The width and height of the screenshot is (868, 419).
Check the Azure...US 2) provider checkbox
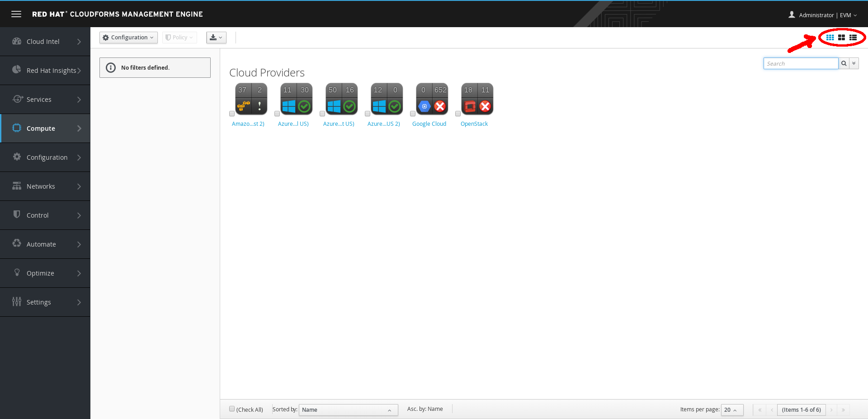368,114
